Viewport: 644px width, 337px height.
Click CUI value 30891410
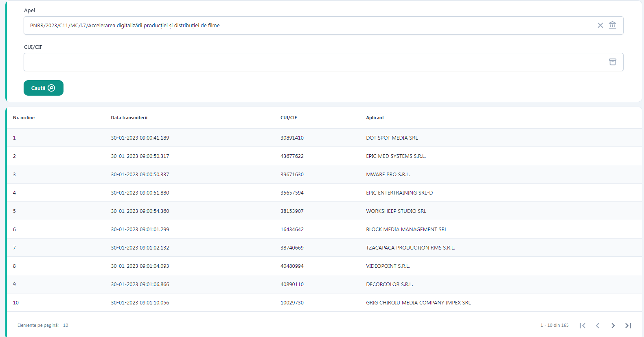(x=292, y=138)
